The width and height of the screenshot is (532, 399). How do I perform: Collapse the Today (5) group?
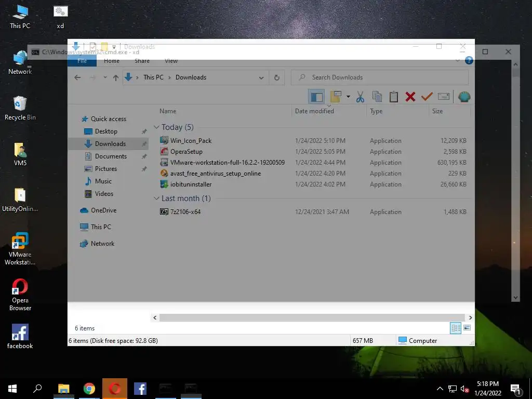click(x=156, y=127)
